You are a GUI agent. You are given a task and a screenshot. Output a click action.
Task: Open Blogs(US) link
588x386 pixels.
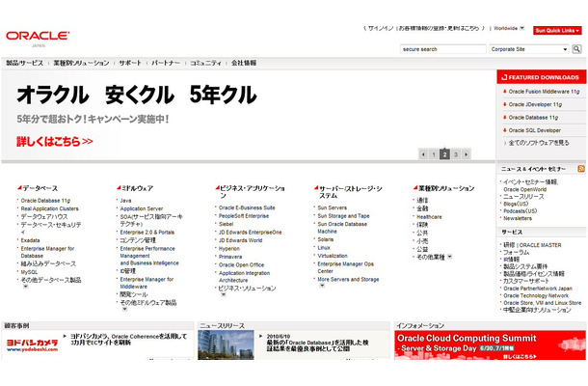click(516, 204)
